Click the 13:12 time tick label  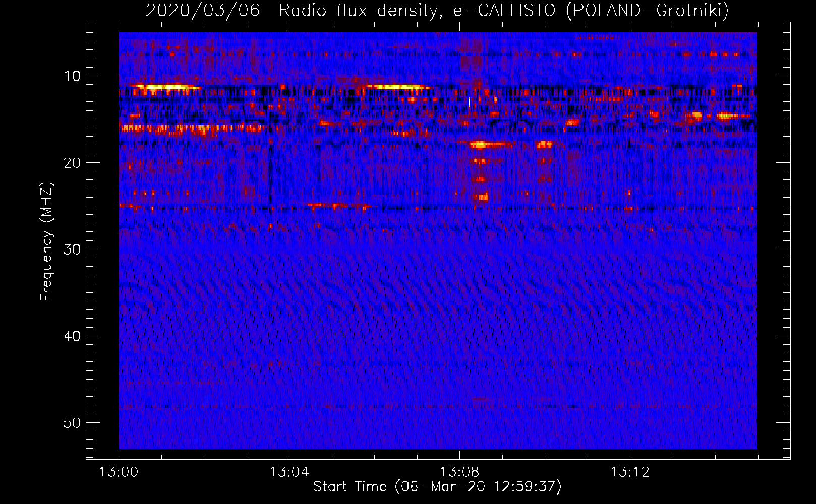pos(630,472)
